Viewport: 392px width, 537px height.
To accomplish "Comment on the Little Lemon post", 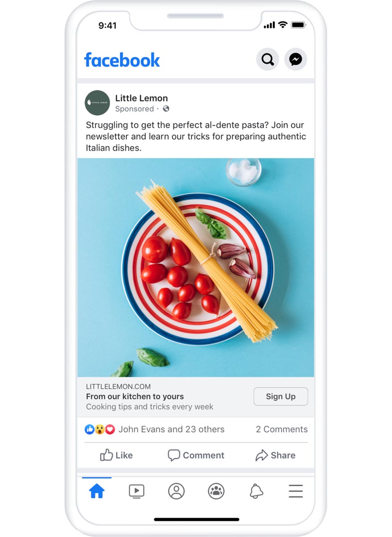I will point(196,456).
